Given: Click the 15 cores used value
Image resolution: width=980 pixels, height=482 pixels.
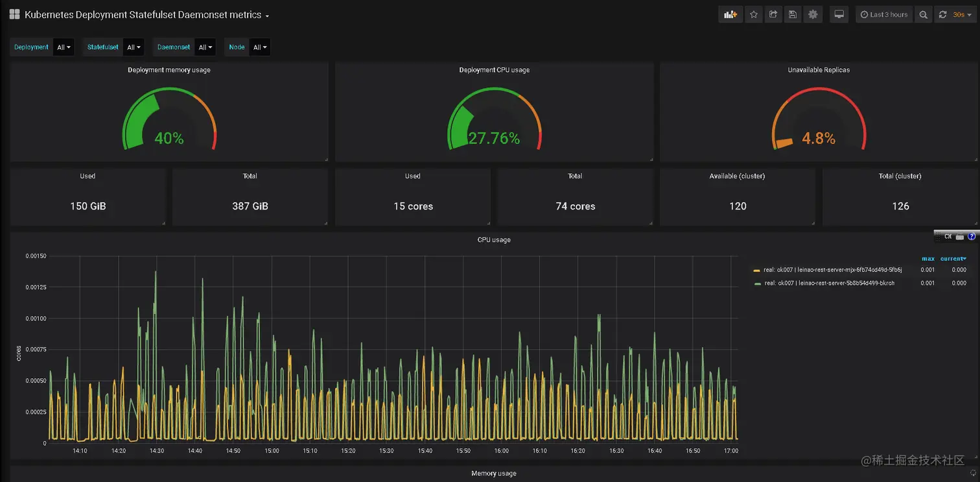Looking at the screenshot, I should click(413, 206).
